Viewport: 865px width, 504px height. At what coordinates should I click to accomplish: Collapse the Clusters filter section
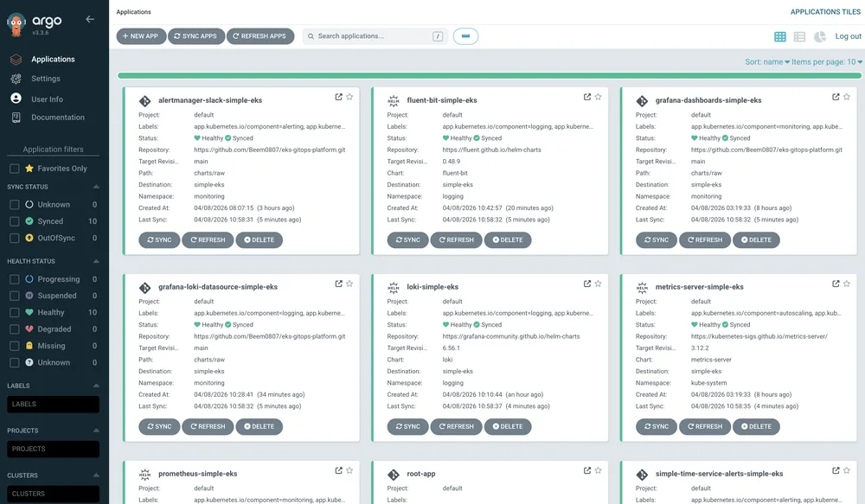96,475
